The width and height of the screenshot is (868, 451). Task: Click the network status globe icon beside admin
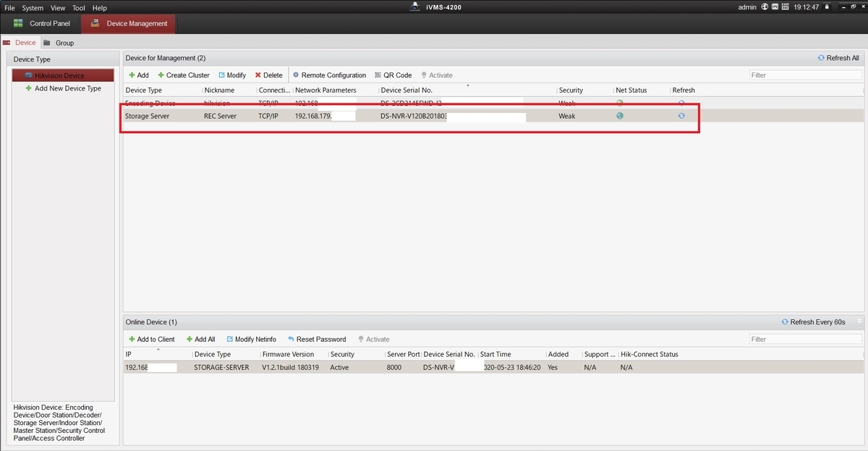tap(764, 7)
